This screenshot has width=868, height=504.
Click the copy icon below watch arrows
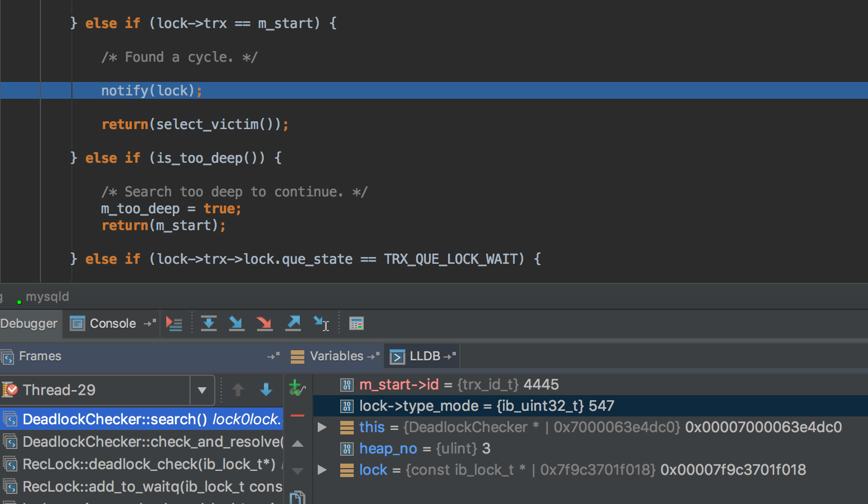pos(298,497)
